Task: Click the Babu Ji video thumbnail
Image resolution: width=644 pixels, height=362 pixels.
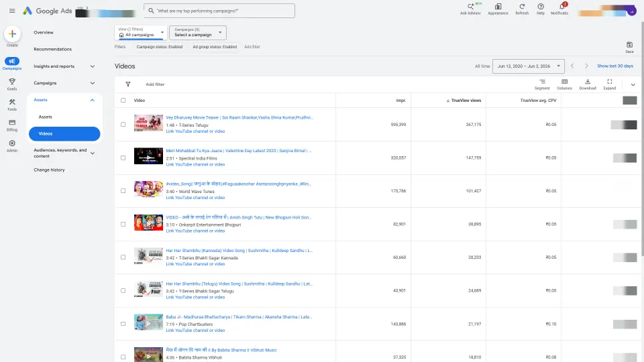Action: (x=148, y=322)
